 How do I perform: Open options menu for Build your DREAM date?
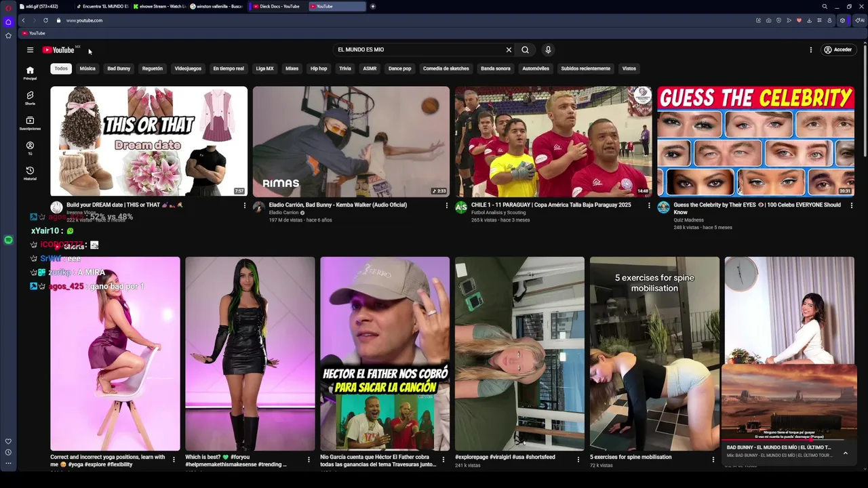(x=244, y=205)
